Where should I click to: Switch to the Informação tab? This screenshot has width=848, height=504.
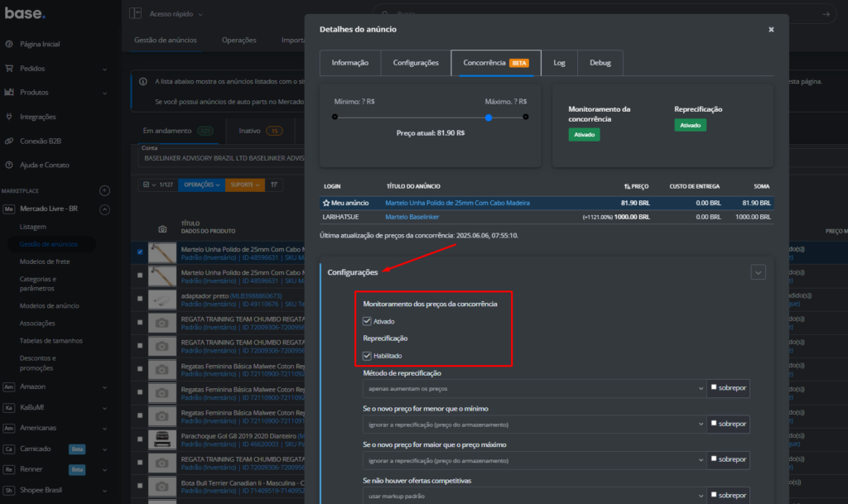click(350, 63)
